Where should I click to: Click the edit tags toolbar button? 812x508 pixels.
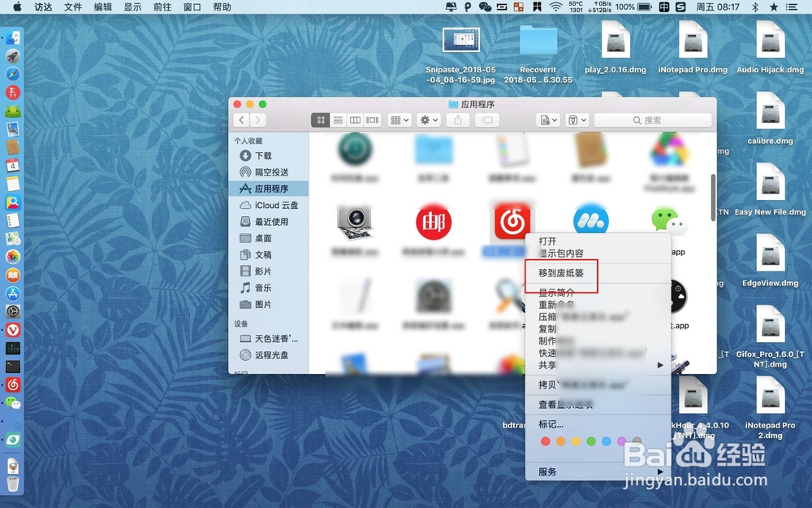tap(486, 120)
